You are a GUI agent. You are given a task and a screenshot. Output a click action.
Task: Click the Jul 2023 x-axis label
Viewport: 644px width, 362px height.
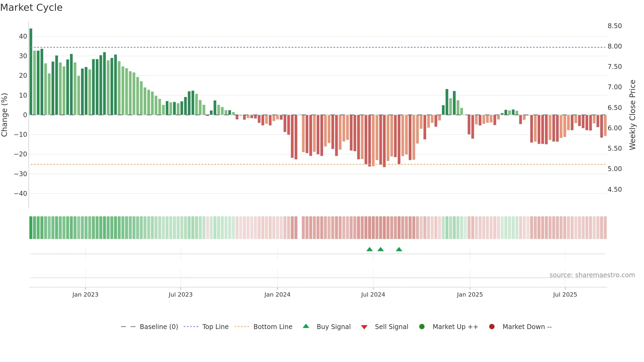181,294
